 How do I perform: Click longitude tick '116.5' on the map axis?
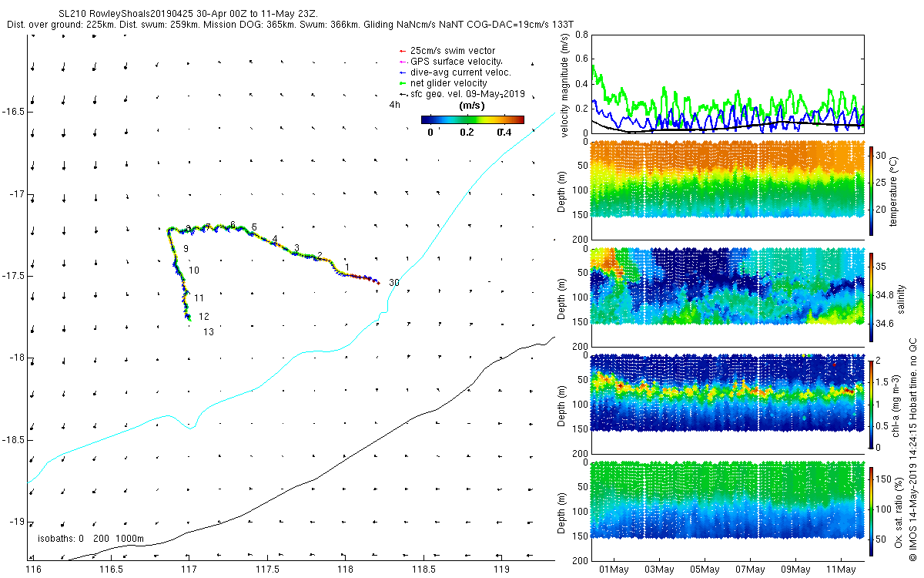[111, 570]
